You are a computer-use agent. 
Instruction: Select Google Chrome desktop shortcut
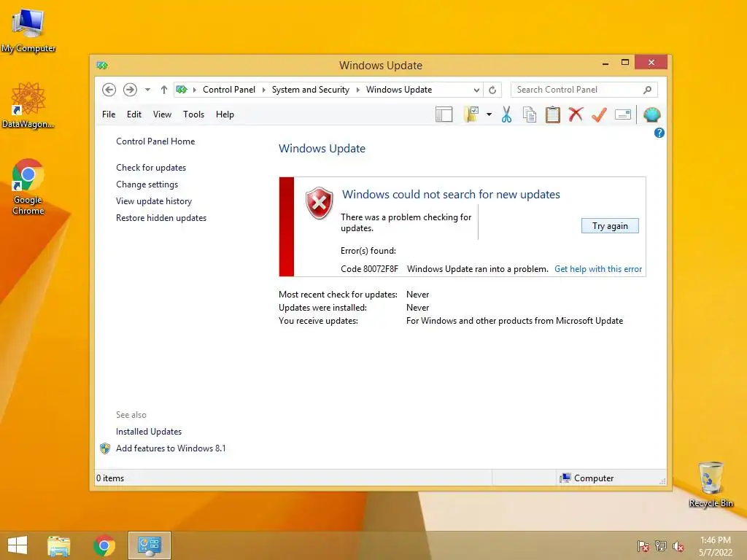(x=28, y=187)
